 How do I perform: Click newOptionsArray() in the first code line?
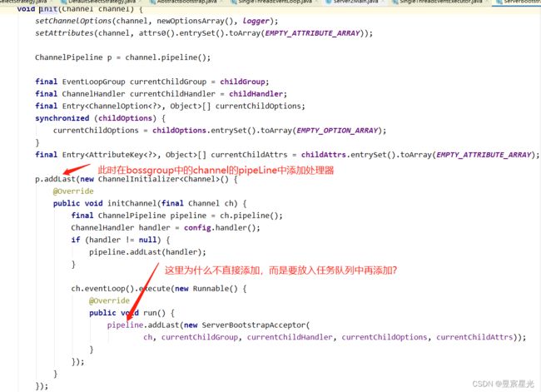coord(195,21)
